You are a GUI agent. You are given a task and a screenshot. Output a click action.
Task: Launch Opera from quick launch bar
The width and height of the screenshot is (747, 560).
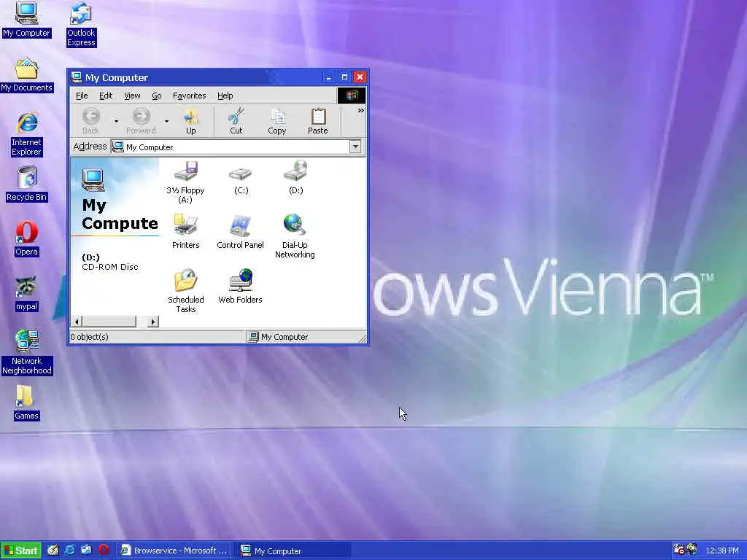(x=104, y=550)
